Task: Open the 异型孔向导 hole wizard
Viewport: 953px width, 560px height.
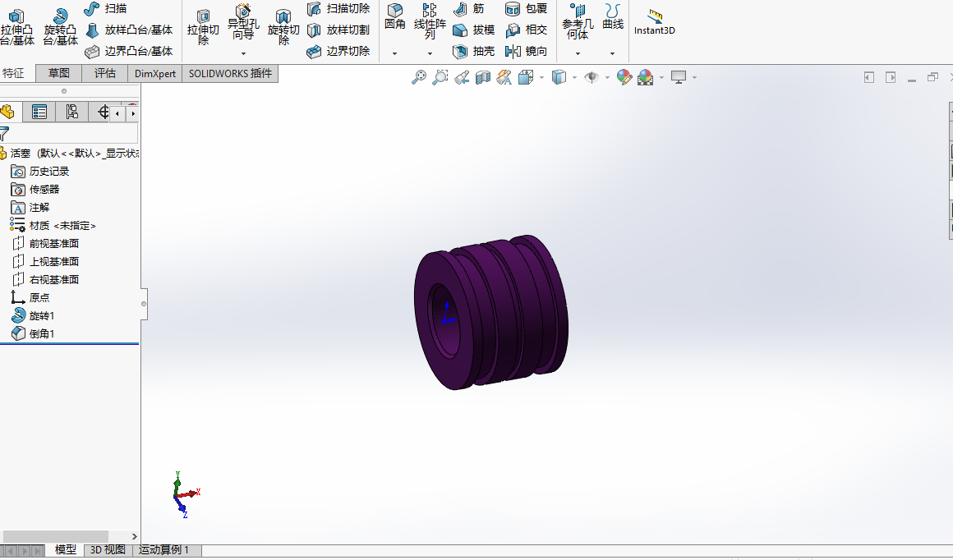Action: coord(243,22)
